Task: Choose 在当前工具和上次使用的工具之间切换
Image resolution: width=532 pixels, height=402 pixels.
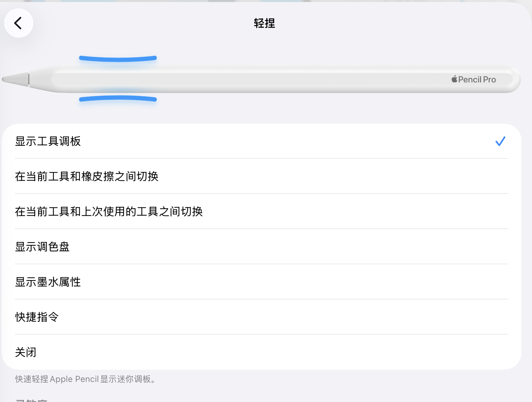Action: (x=109, y=212)
